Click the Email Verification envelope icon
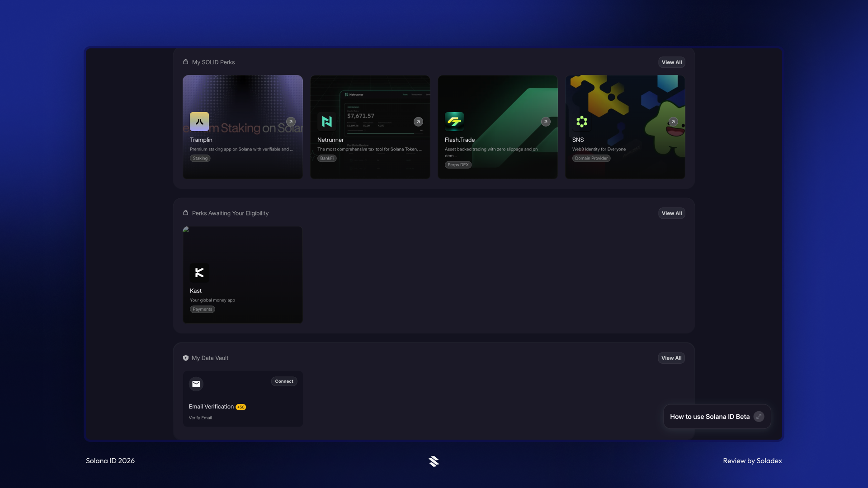 [x=196, y=384]
